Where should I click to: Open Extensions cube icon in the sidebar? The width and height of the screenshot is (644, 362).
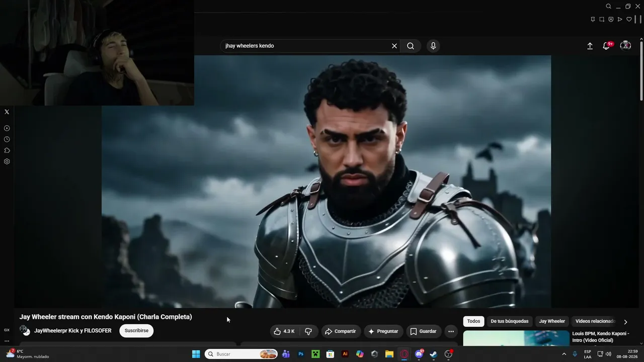tap(7, 150)
